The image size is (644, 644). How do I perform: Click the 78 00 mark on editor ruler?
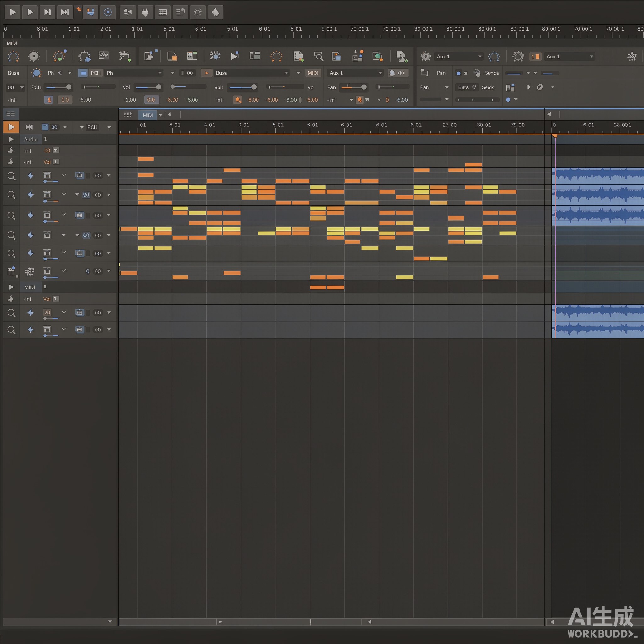pyautogui.click(x=517, y=125)
